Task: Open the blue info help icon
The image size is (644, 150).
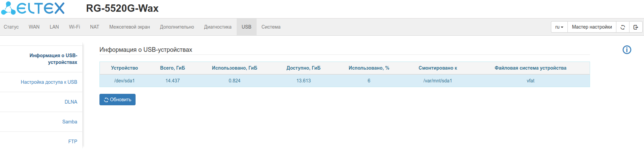Action: click(x=626, y=50)
